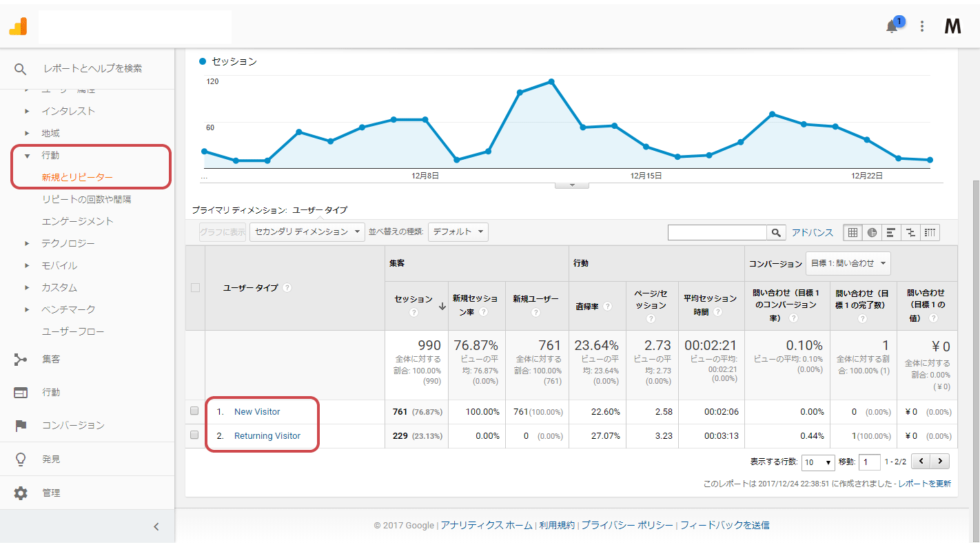
Task: Click into the table search field
Action: 717,233
